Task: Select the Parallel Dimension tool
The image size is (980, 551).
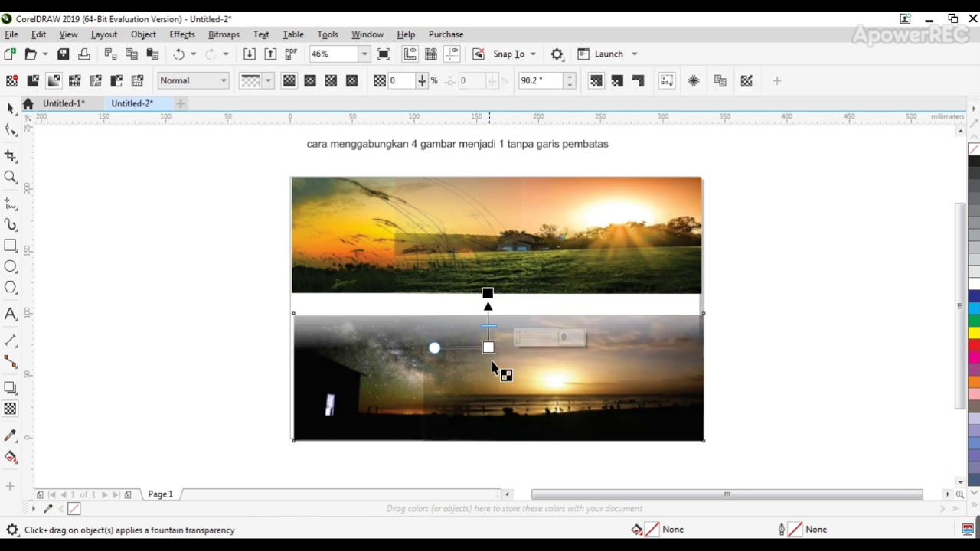Action: tap(11, 341)
